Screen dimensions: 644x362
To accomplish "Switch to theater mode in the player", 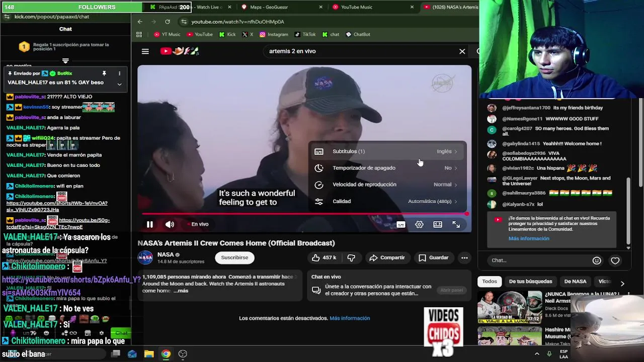I will tap(438, 225).
